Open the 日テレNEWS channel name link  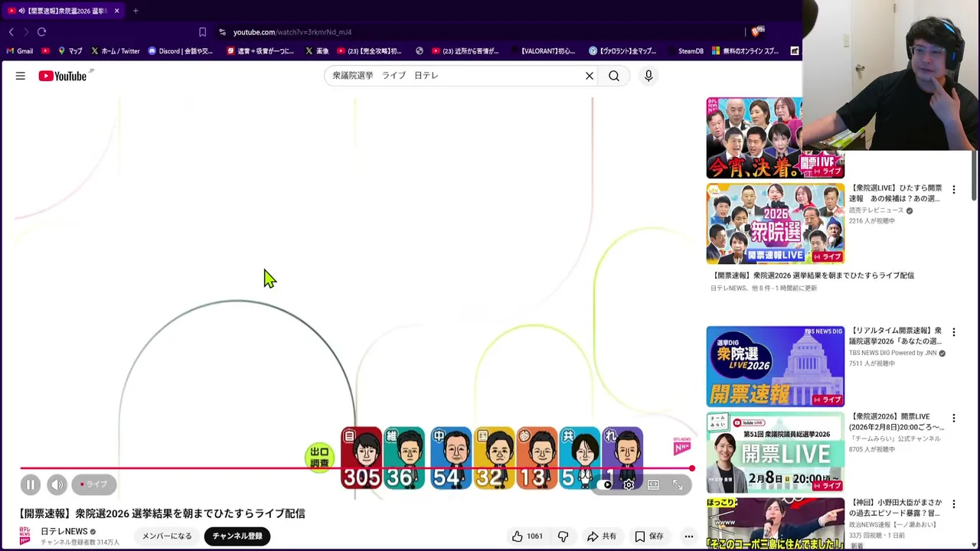64,532
